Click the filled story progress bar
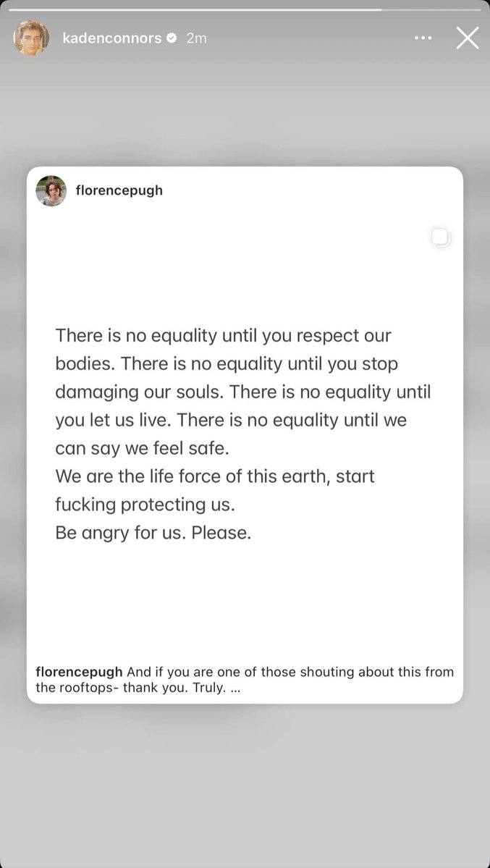 pyautogui.click(x=195, y=9)
